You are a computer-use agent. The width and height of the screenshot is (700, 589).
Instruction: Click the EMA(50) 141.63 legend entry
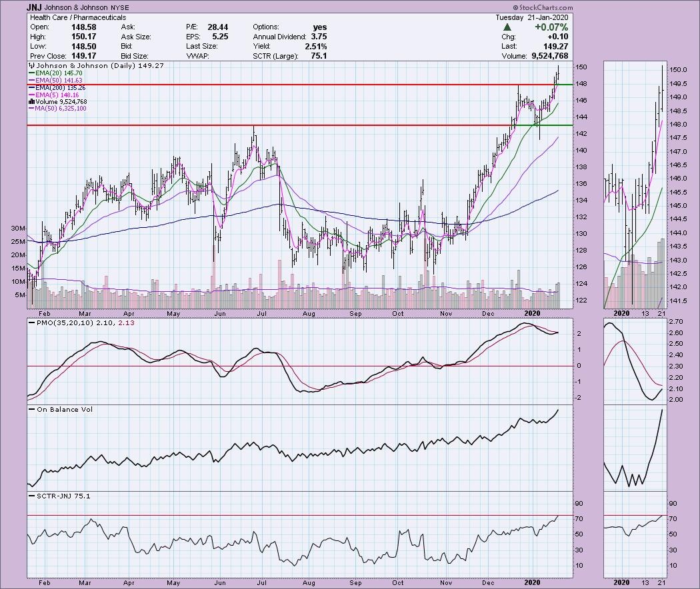55,81
